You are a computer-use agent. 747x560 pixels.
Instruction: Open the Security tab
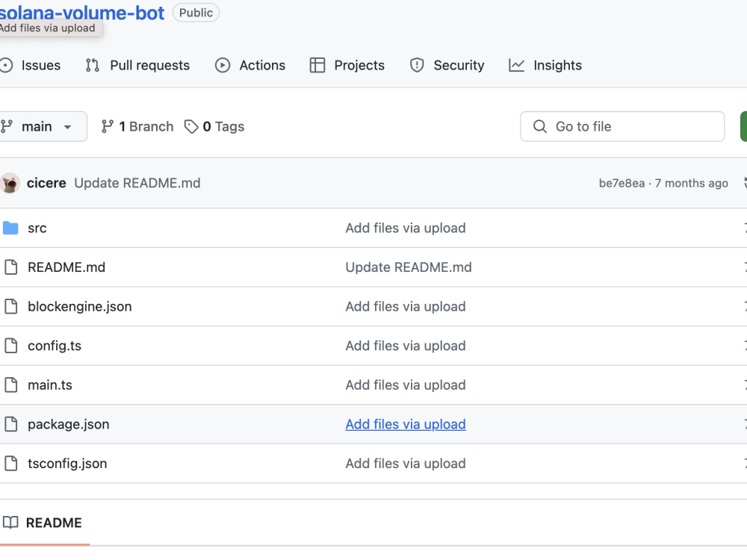coord(447,65)
